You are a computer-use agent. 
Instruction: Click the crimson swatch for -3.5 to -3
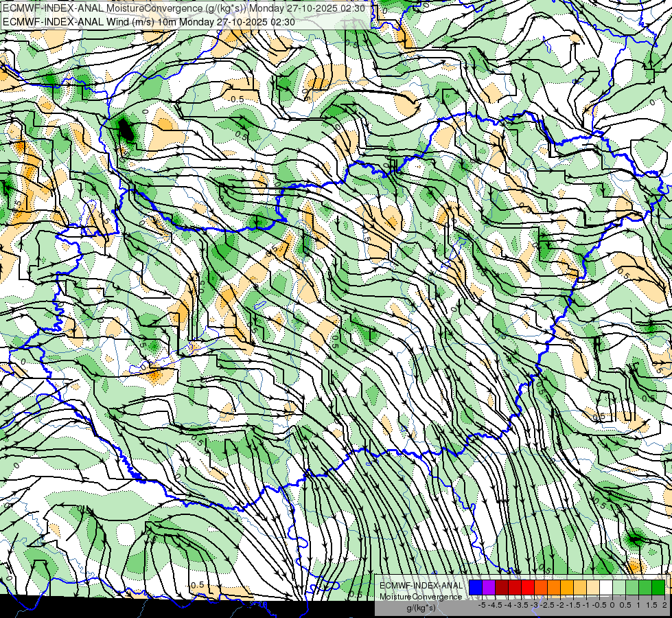(x=515, y=588)
